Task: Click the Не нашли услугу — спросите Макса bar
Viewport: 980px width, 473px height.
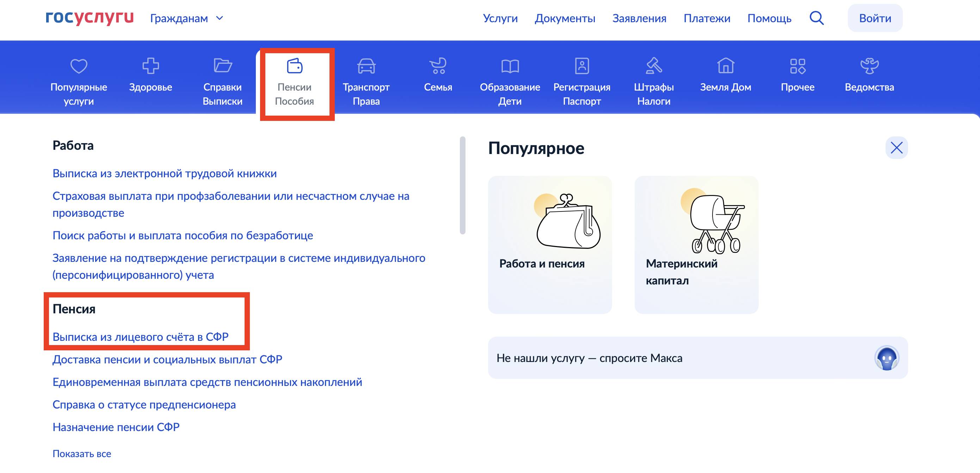Action: 698,358
